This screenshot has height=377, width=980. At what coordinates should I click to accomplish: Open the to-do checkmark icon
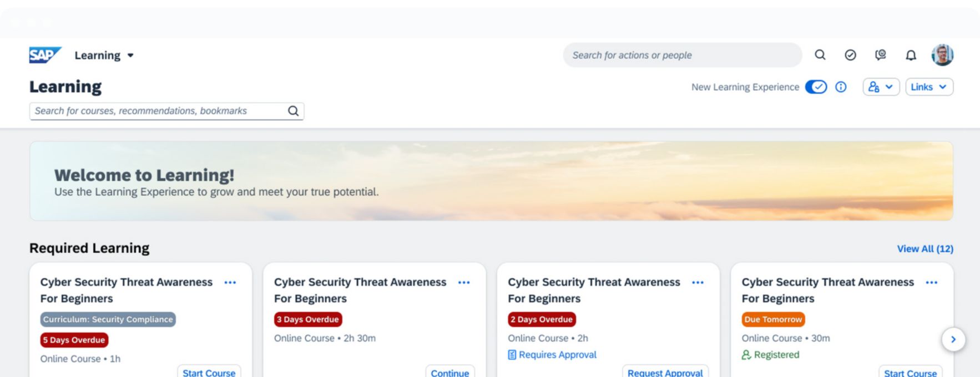tap(850, 55)
